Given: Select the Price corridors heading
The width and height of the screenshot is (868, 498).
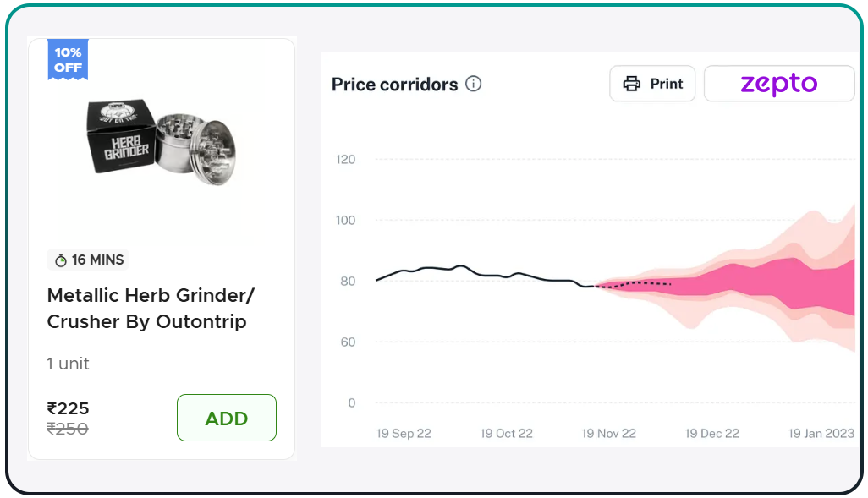Looking at the screenshot, I should 393,84.
